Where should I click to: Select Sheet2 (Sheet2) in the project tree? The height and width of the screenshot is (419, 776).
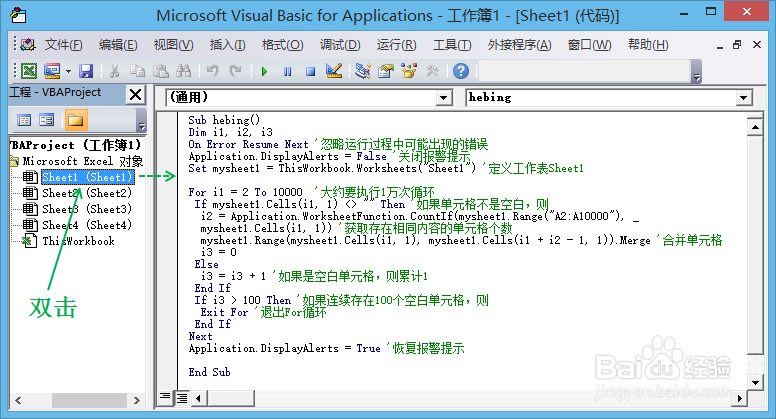[x=87, y=193]
